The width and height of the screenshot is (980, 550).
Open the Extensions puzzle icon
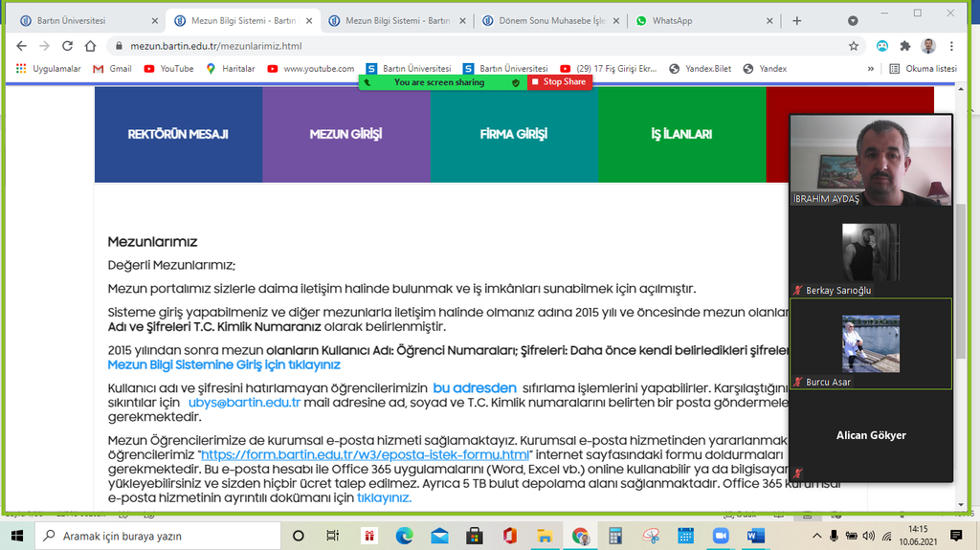[905, 46]
